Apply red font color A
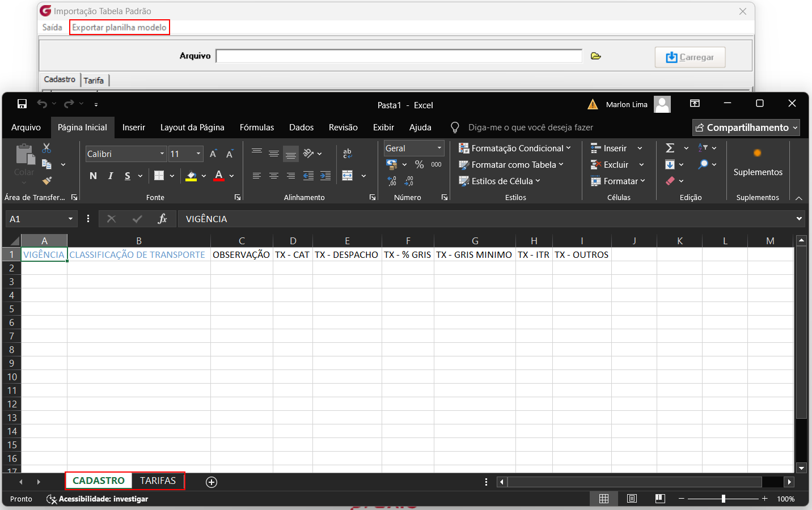The width and height of the screenshot is (812, 510). pyautogui.click(x=219, y=176)
